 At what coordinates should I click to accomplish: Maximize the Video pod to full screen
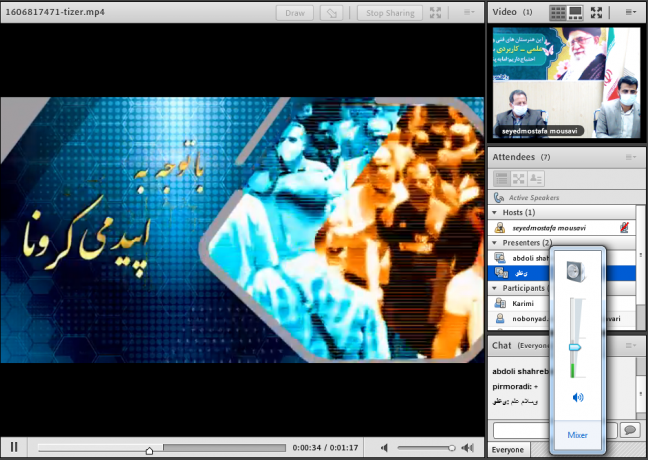click(597, 13)
